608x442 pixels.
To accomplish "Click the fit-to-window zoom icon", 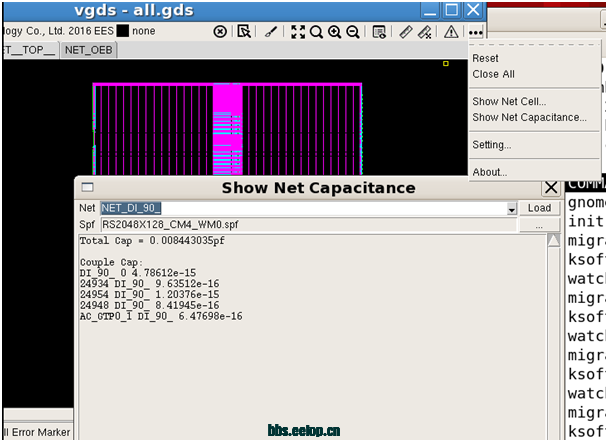I will (298, 32).
